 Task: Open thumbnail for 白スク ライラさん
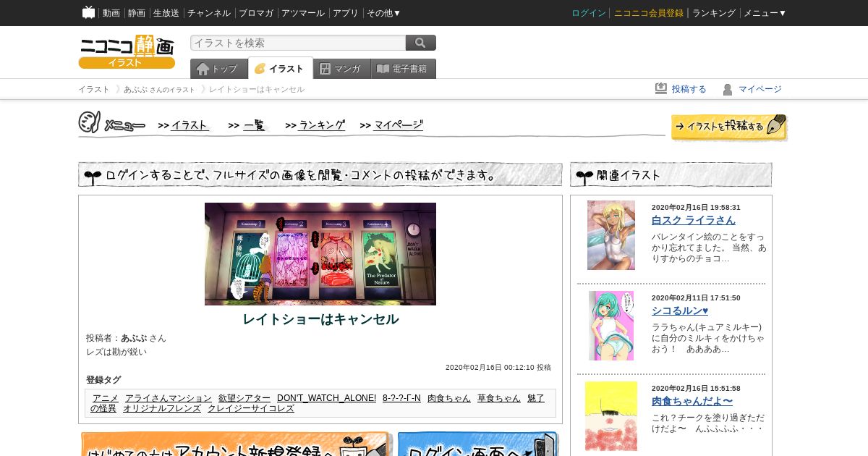(x=611, y=235)
